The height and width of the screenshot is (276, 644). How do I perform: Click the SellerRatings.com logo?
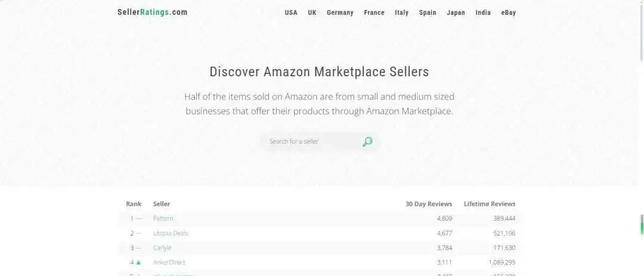pyautogui.click(x=153, y=13)
